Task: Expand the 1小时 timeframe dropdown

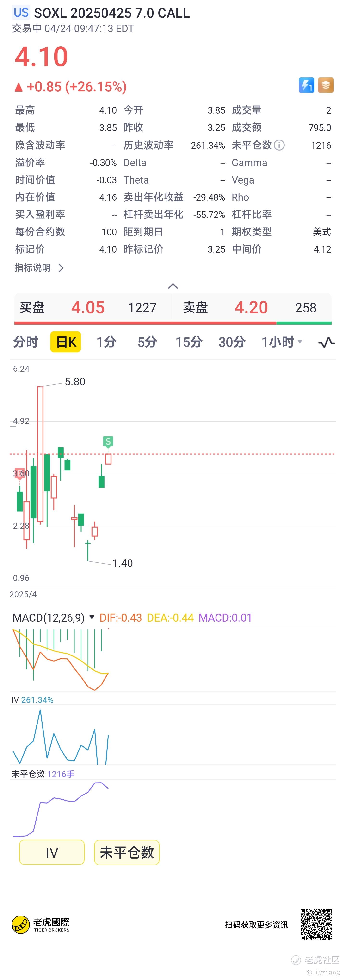Action: coord(282,342)
